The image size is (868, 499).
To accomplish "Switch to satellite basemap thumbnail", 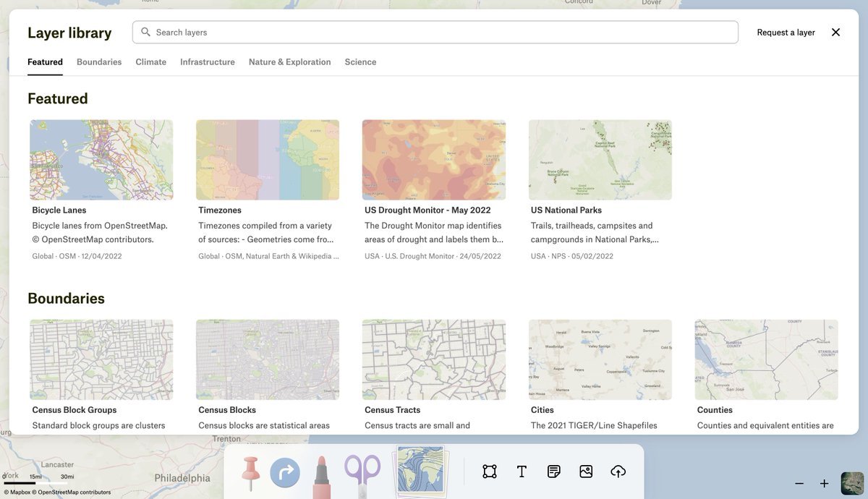I will click(x=852, y=483).
